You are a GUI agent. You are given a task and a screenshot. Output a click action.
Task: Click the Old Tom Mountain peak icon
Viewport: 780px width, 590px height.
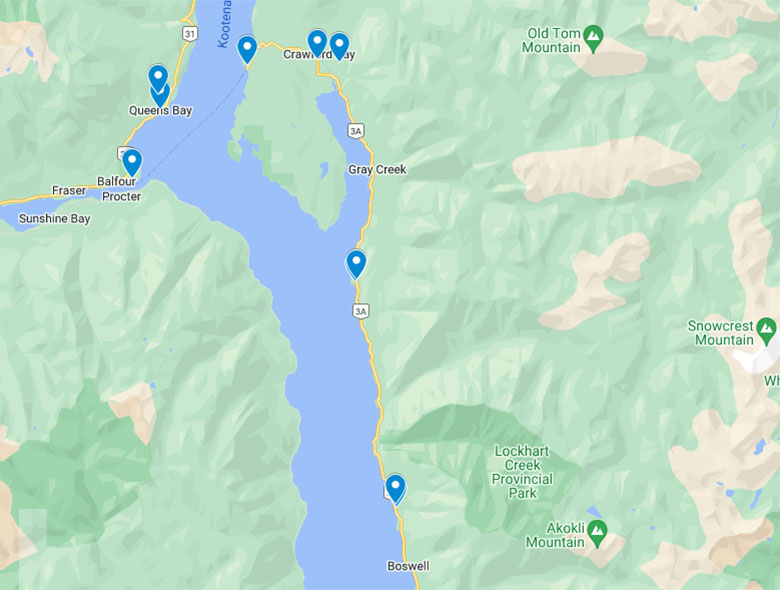point(593,38)
